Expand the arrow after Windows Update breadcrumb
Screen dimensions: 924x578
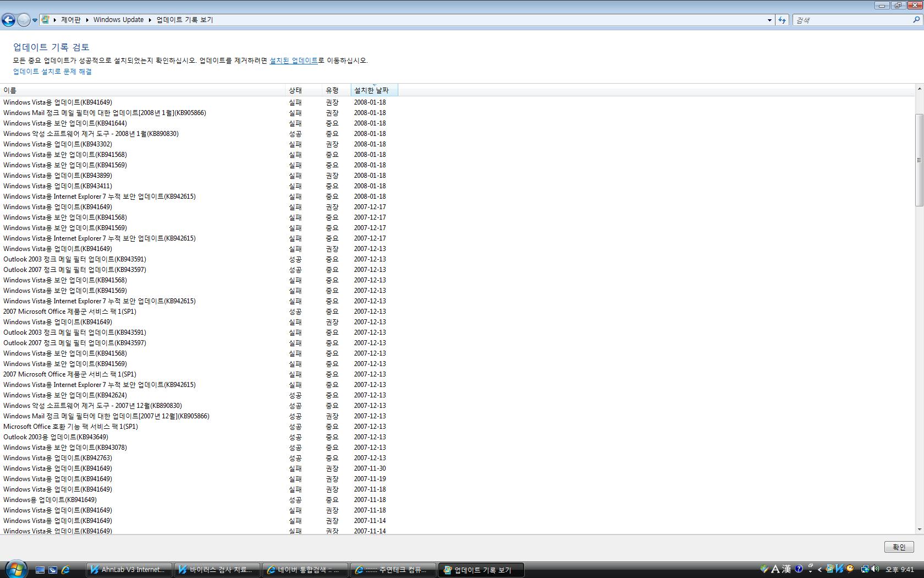(x=150, y=20)
